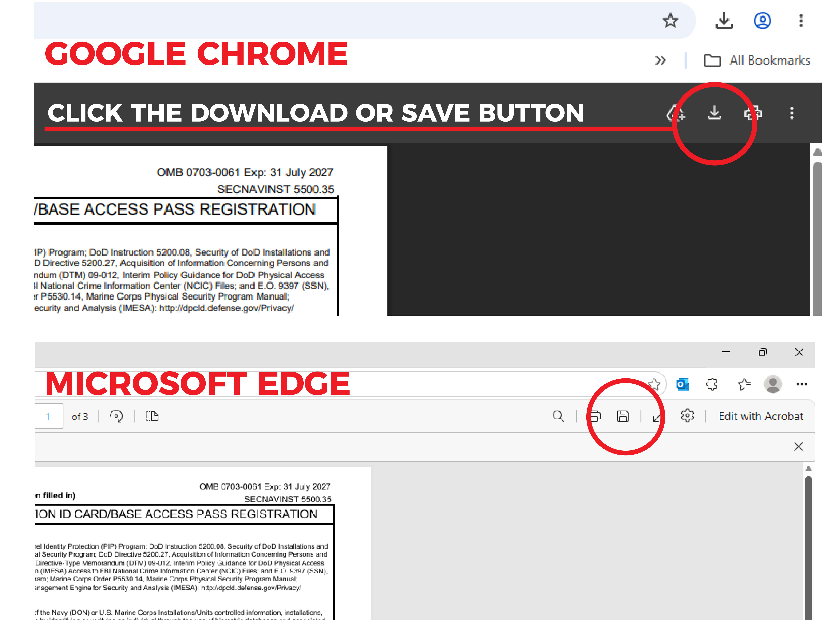Click Edge PDF toolbar's search magnifier
The height and width of the screenshot is (620, 840).
click(x=558, y=416)
